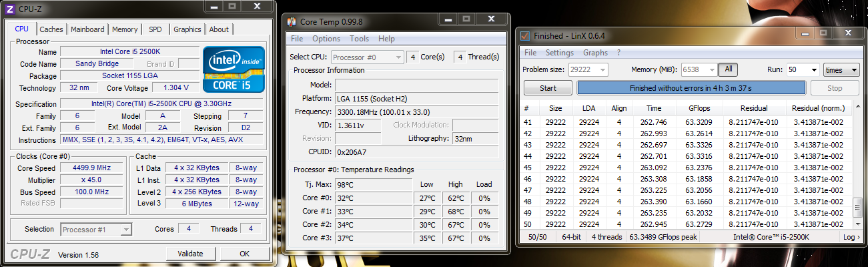Click the Start button in LinX
This screenshot has width=868, height=267.
548,88
